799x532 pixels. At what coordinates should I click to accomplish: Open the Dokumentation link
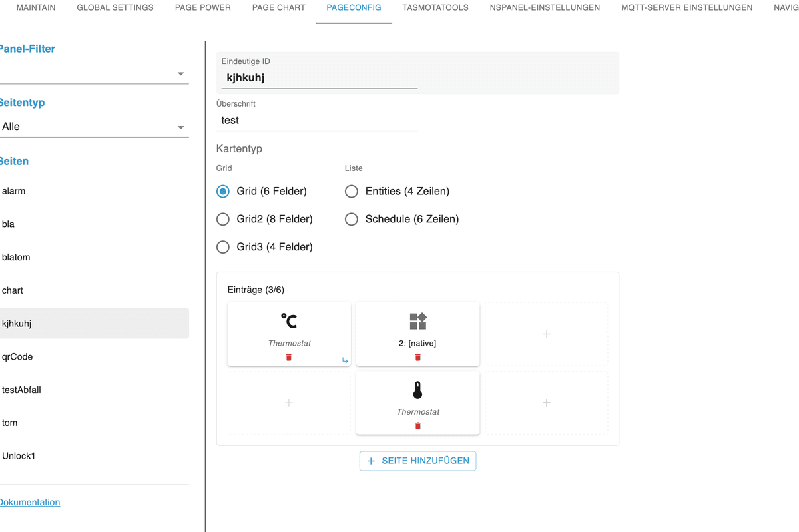coord(29,503)
